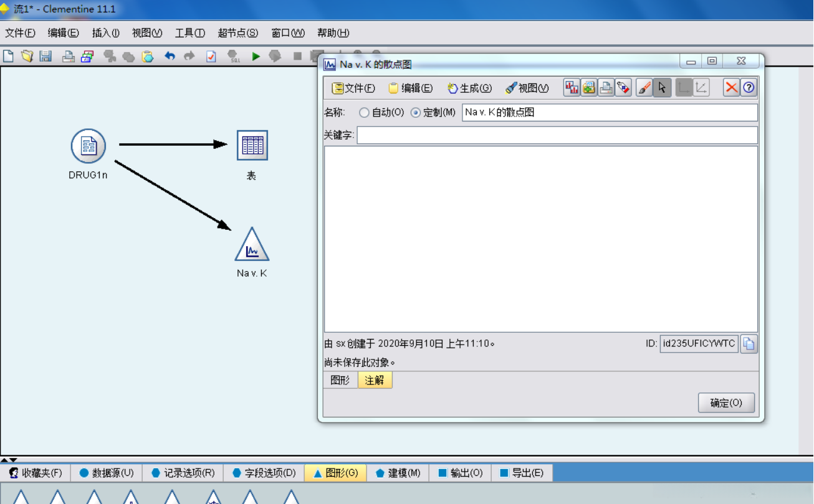This screenshot has height=504, width=814.
Task: Select the arrow pointer tool in graph toolbar
Action: (x=662, y=87)
